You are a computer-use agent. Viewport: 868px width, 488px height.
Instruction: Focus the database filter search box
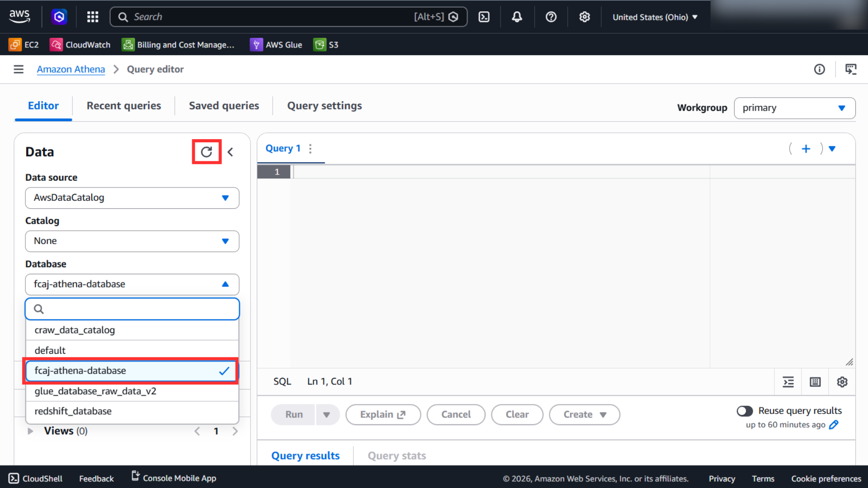click(132, 309)
